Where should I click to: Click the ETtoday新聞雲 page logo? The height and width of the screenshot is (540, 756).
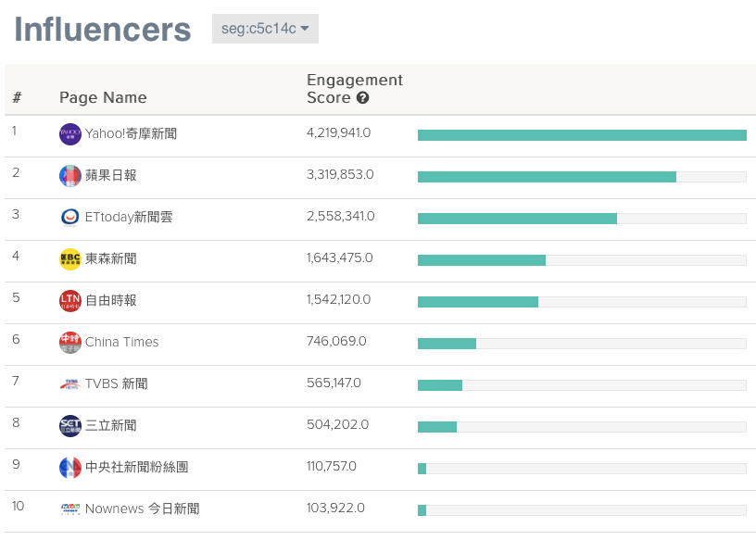pyautogui.click(x=70, y=218)
